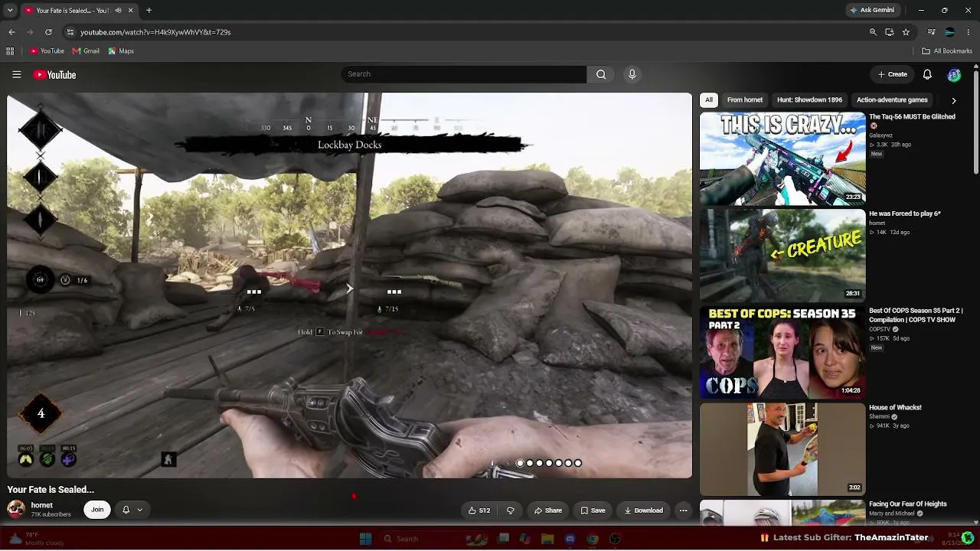The image size is (980, 551).
Task: Show more filter chips with right arrow
Action: [953, 100]
